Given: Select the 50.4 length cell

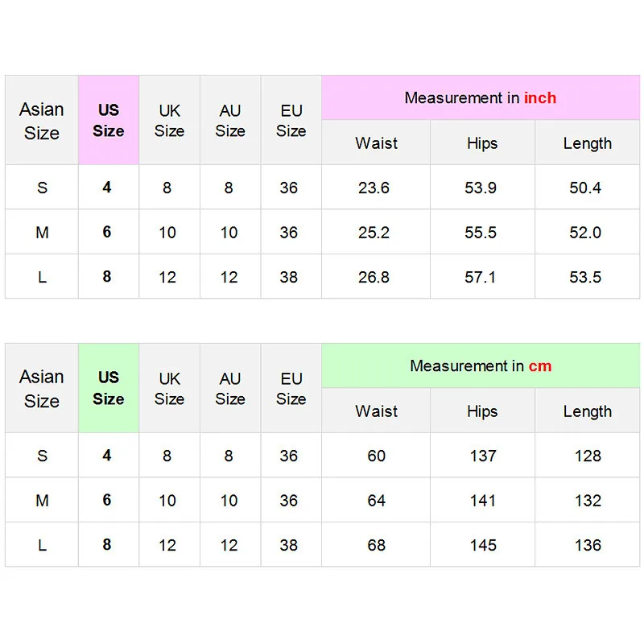Looking at the screenshot, I should point(585,188).
